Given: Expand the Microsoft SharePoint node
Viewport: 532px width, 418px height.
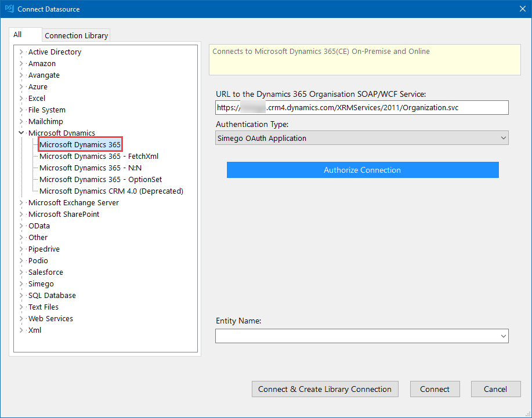Looking at the screenshot, I should [21, 215].
